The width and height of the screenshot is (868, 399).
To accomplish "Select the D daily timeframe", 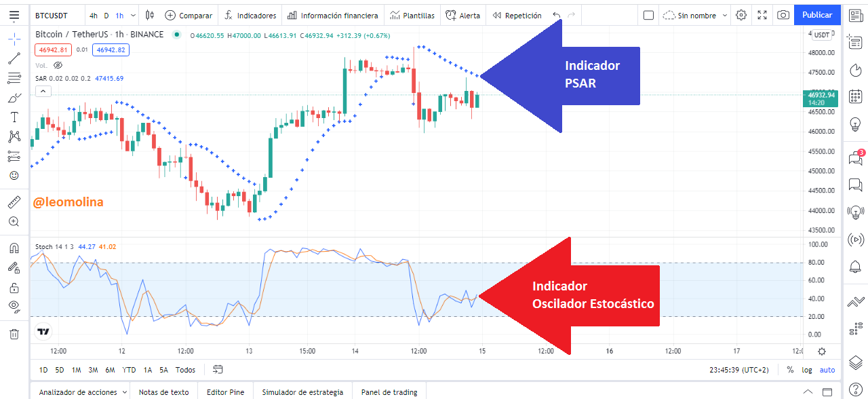I will 106,15.
